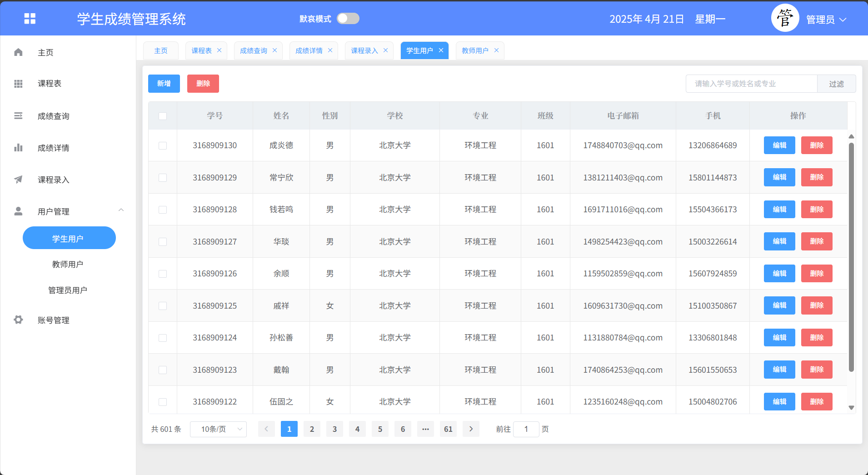Click the grade query list icon
This screenshot has width=868, height=475.
pyautogui.click(x=18, y=116)
